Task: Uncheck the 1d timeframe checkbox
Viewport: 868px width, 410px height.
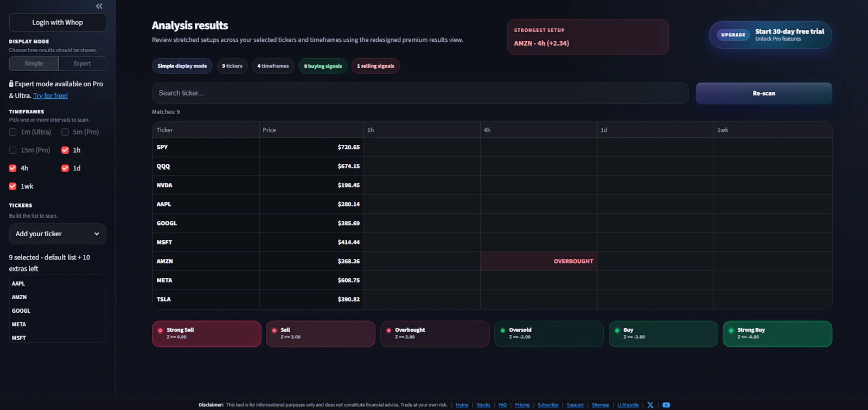Action: coord(65,168)
